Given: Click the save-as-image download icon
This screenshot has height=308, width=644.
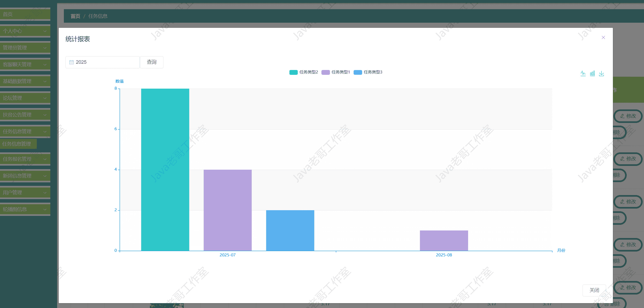Looking at the screenshot, I should [602, 73].
